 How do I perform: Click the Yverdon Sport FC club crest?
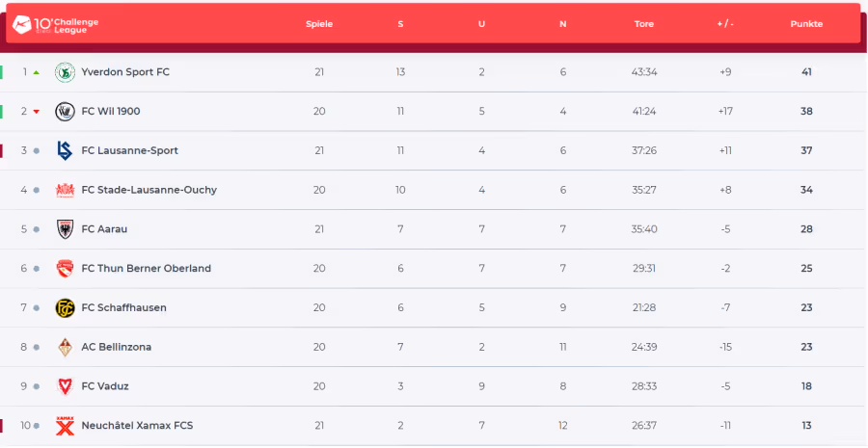65,72
